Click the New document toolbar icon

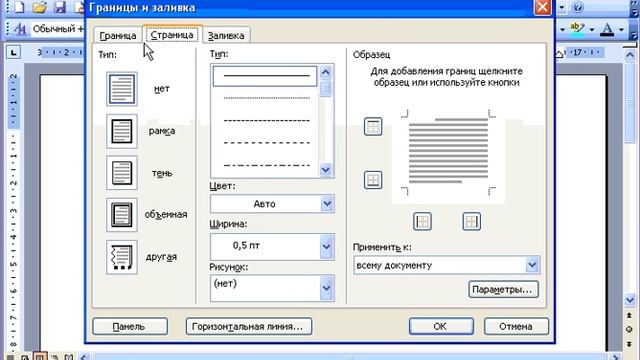pos(19,7)
